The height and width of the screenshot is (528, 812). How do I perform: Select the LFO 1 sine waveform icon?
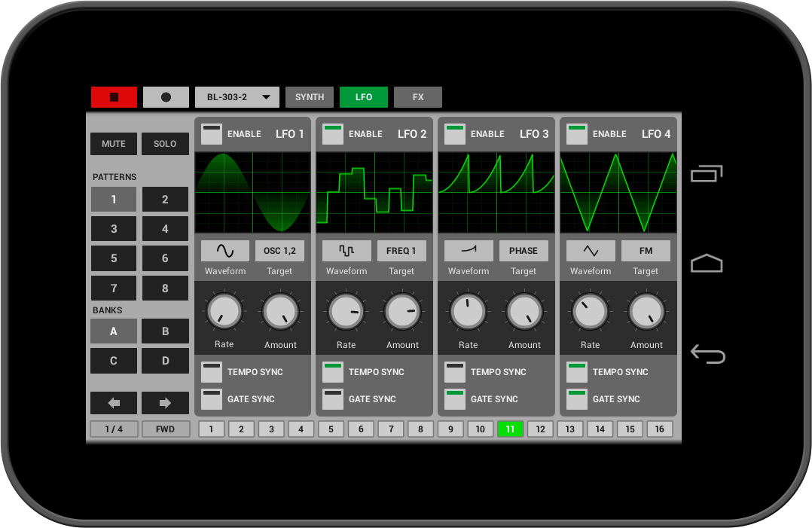tap(224, 251)
